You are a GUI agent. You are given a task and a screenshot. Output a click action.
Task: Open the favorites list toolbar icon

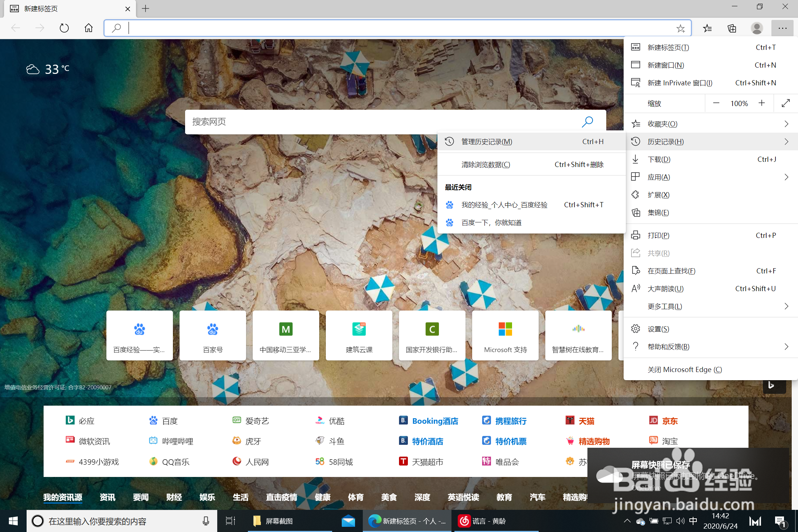[707, 28]
